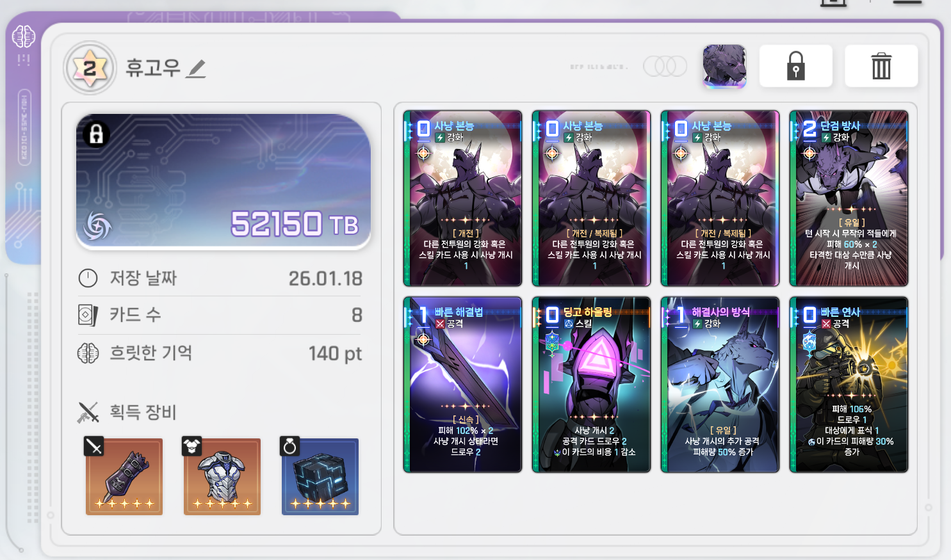Click the pencil edit icon beside 휴고우
Screen dimensions: 951x560
tap(196, 68)
